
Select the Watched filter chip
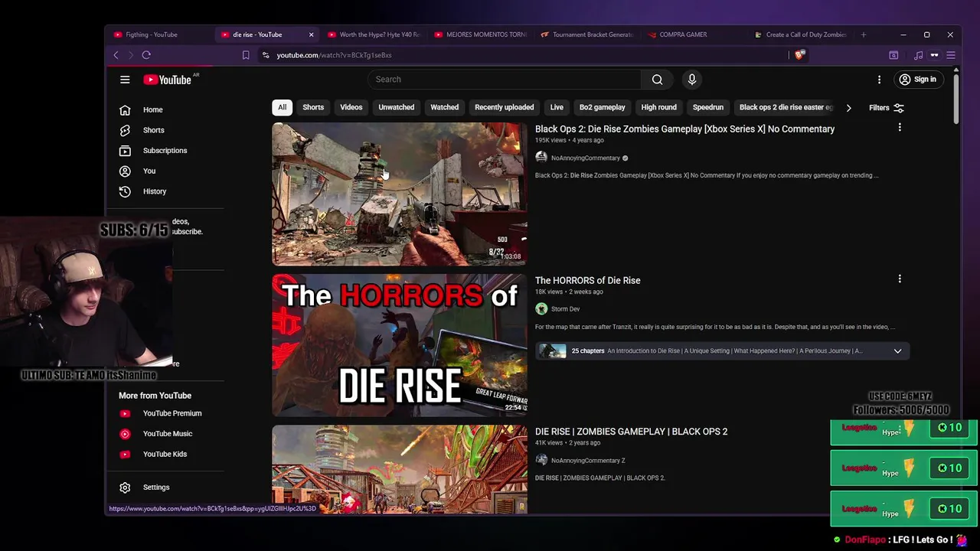click(x=444, y=108)
